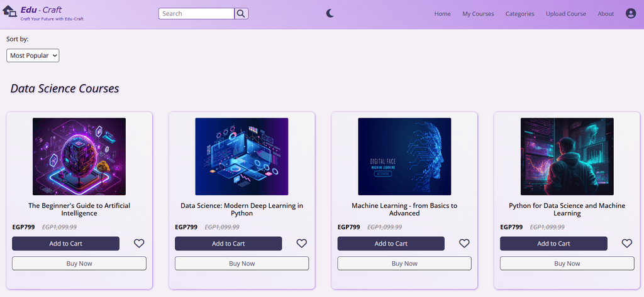Viewport: 644px width, 297px height.
Task: Go to the Home nav link
Action: [x=442, y=14]
